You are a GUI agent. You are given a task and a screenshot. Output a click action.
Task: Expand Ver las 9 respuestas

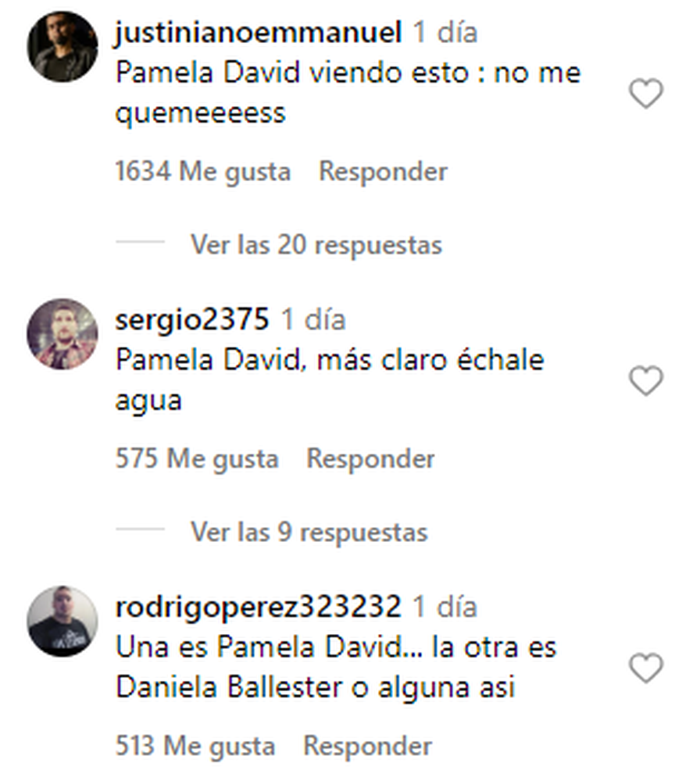click(309, 532)
